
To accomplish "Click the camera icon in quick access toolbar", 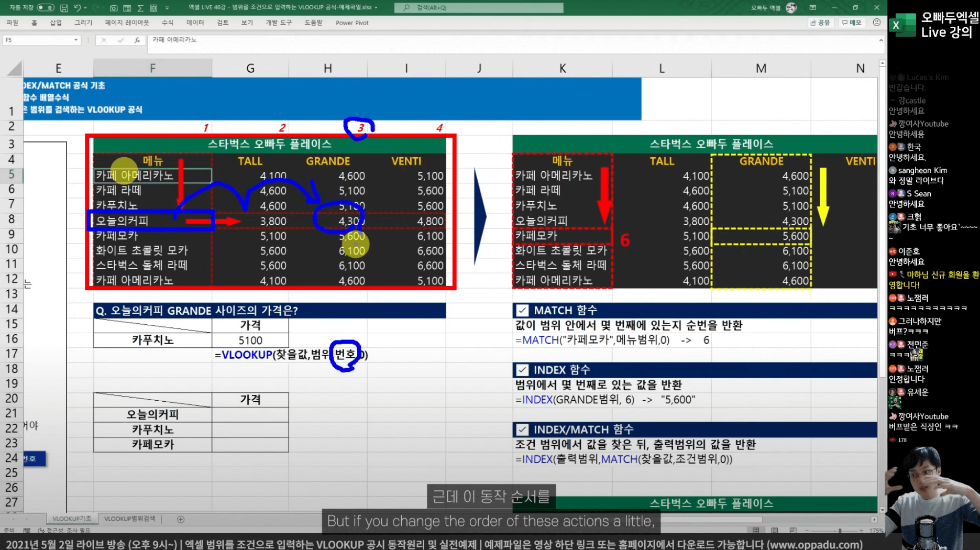I will (114, 8).
